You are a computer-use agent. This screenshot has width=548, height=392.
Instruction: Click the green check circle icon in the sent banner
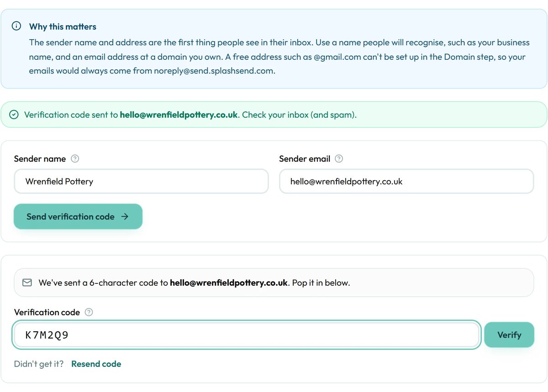pos(14,115)
